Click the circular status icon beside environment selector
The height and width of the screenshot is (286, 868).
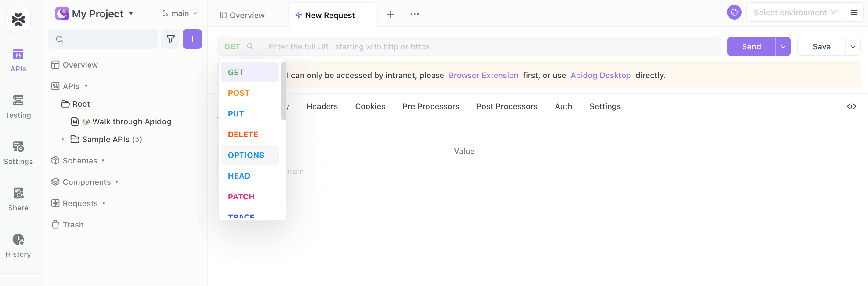734,12
